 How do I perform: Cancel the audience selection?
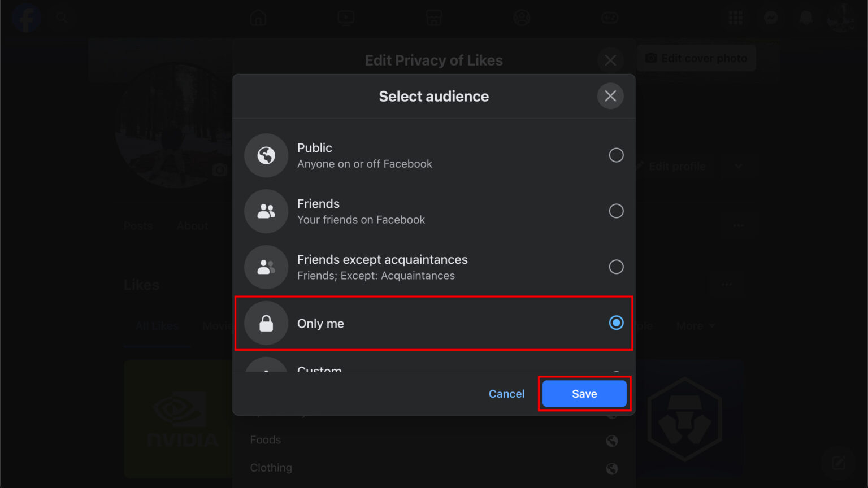tap(506, 393)
